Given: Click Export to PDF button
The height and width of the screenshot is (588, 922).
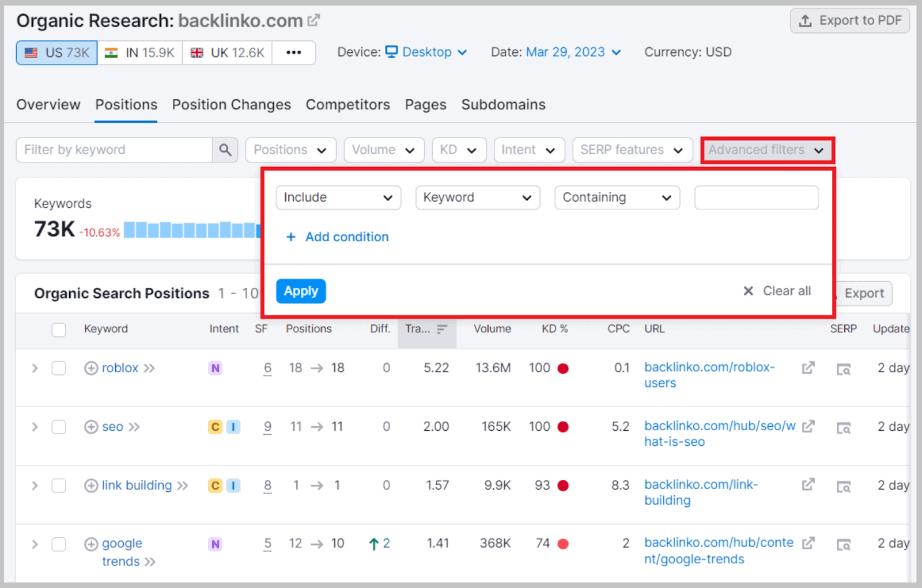Looking at the screenshot, I should [850, 21].
